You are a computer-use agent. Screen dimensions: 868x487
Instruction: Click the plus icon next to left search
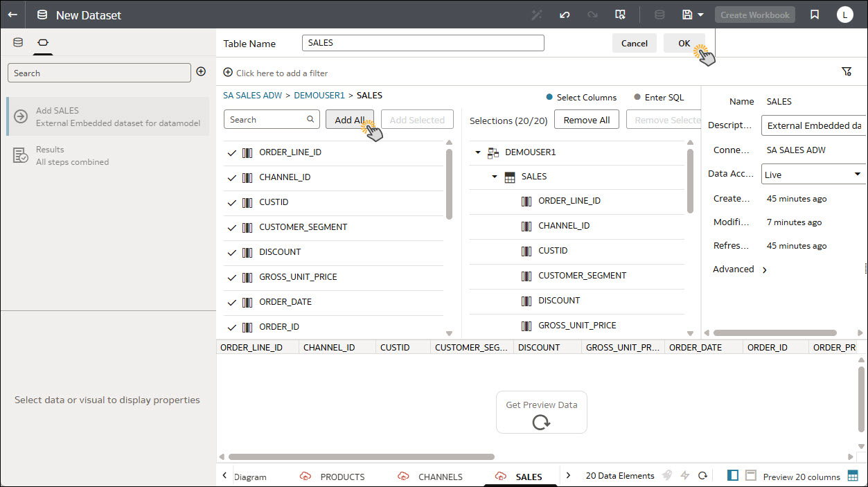tap(201, 71)
